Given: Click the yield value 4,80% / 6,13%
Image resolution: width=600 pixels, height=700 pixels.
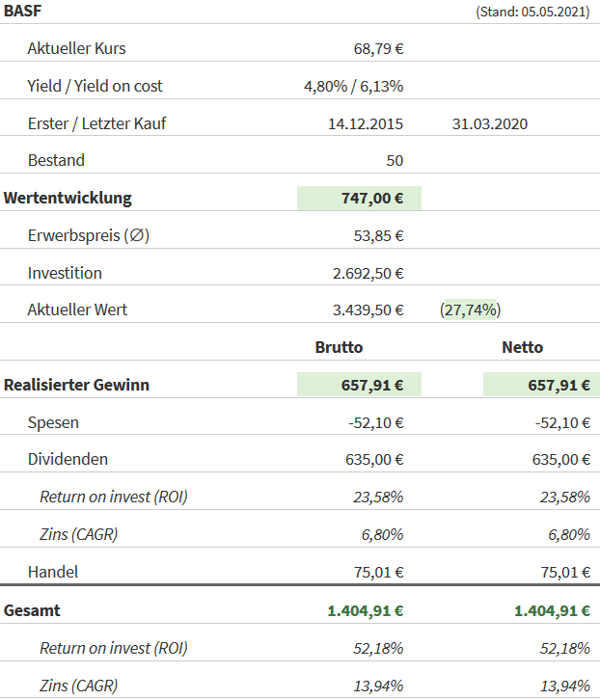Looking at the screenshot, I should 353,86.
